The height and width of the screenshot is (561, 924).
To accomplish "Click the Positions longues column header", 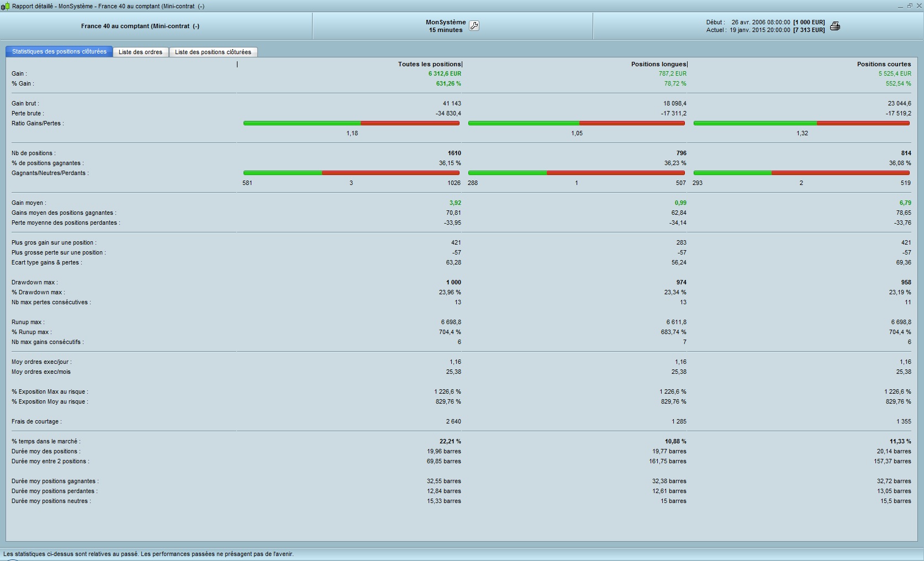I will 659,64.
